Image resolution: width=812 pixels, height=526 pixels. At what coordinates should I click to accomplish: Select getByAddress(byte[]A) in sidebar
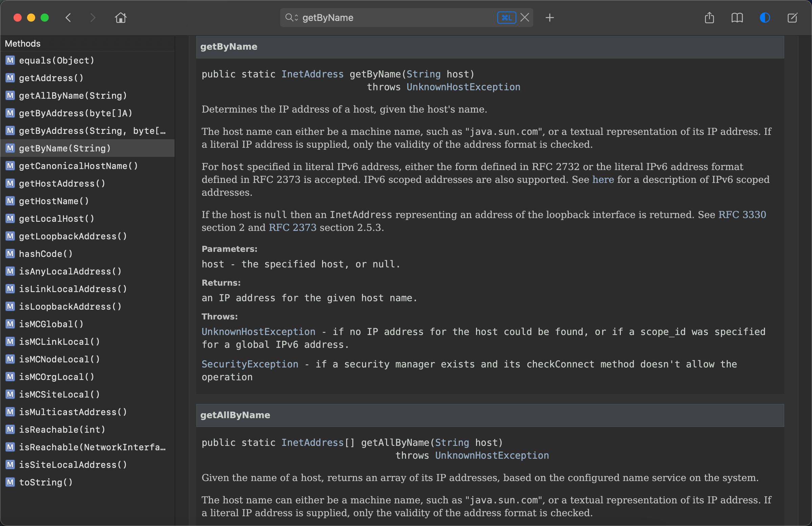(x=88, y=113)
